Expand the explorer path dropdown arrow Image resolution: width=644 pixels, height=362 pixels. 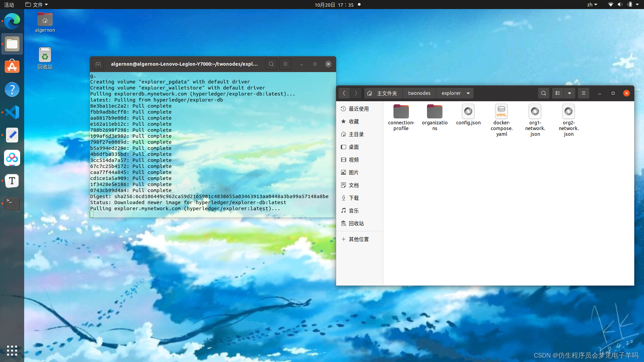click(468, 93)
